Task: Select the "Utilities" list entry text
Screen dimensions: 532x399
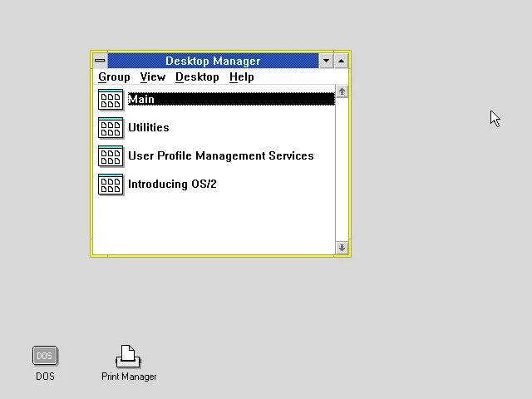Action: [149, 127]
